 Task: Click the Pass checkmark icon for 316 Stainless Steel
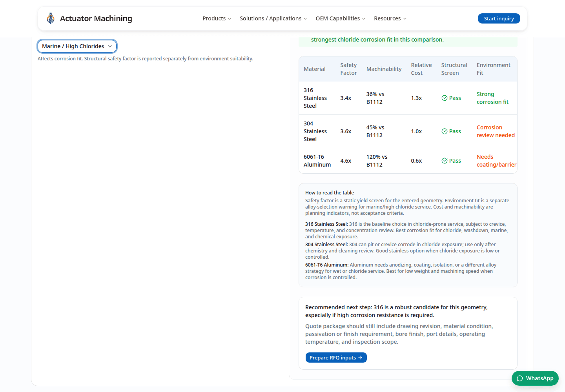click(x=445, y=98)
